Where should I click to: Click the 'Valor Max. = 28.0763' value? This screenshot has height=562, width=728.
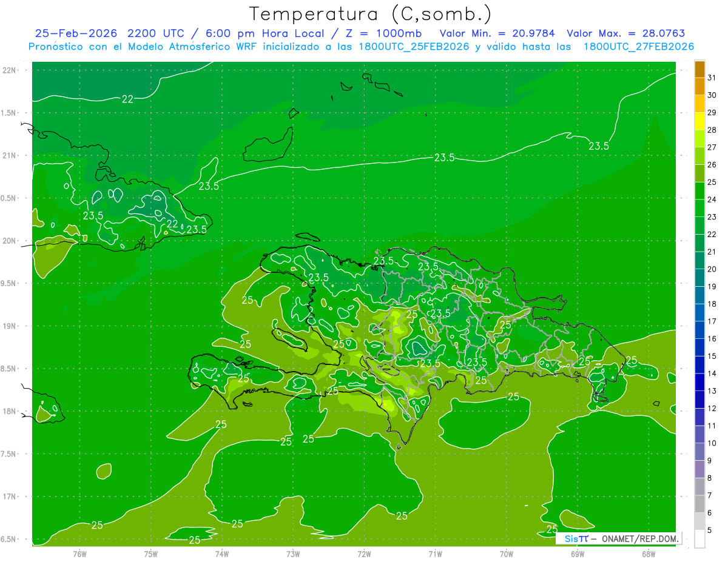click(x=625, y=34)
